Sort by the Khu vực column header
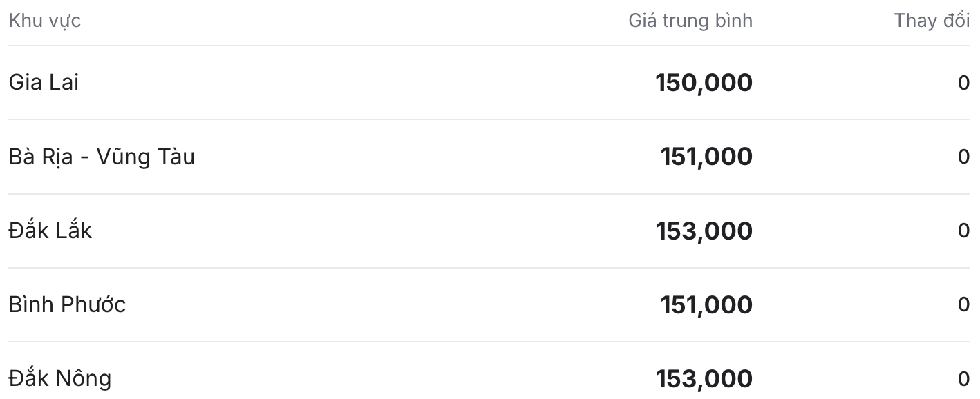Viewport: 980px width, 399px height. tap(44, 21)
